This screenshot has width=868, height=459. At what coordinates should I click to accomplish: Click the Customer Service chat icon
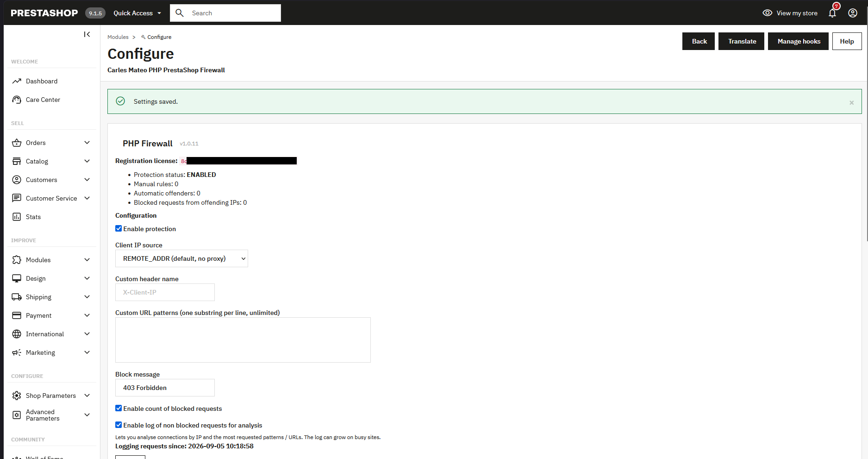click(17, 198)
